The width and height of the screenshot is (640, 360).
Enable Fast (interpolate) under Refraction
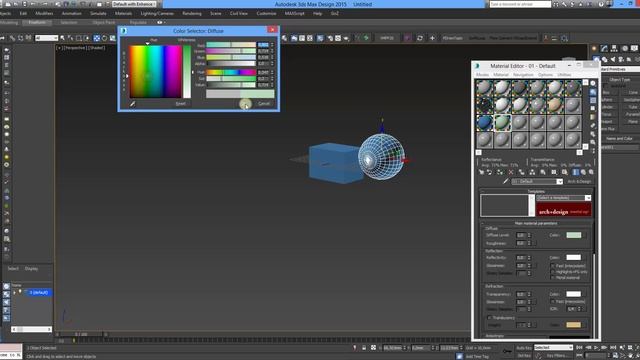pyautogui.click(x=553, y=302)
